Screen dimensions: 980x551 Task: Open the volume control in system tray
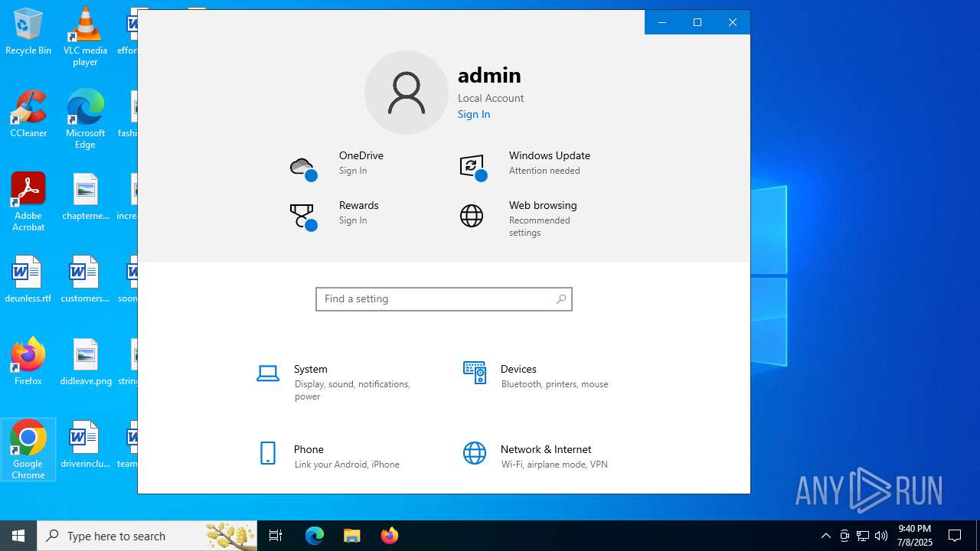coord(881,536)
